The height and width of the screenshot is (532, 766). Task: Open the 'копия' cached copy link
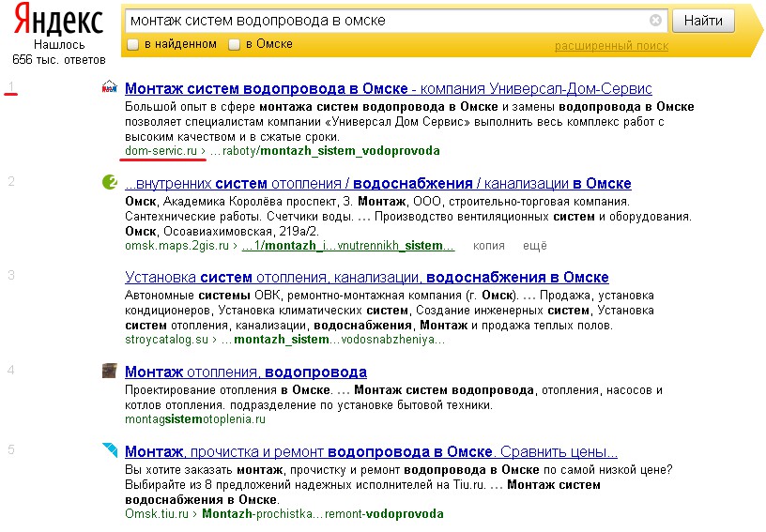(x=488, y=246)
